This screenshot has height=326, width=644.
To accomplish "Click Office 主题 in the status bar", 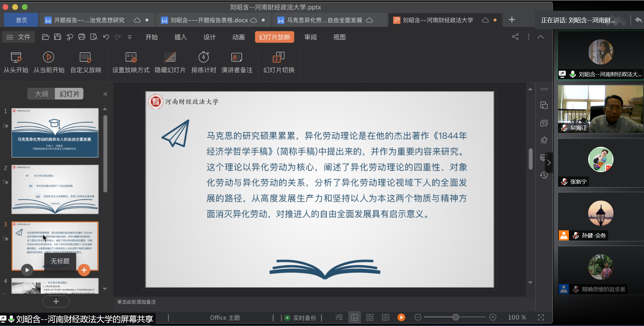I will tap(225, 318).
